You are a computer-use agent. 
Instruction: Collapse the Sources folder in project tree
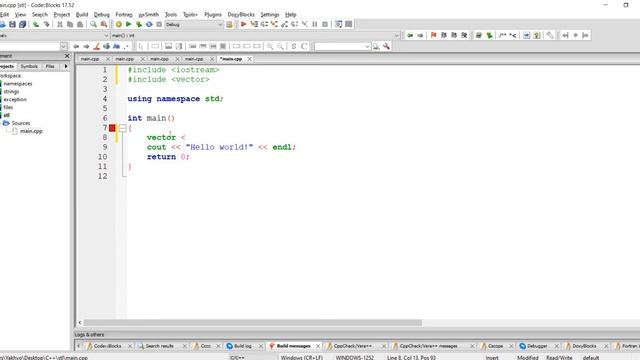tap(6, 123)
